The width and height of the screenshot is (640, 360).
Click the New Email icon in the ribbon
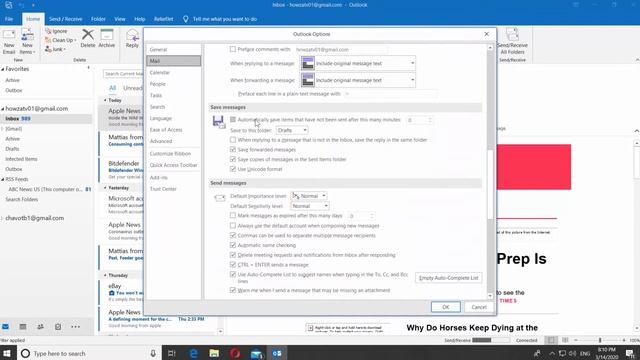(9, 36)
